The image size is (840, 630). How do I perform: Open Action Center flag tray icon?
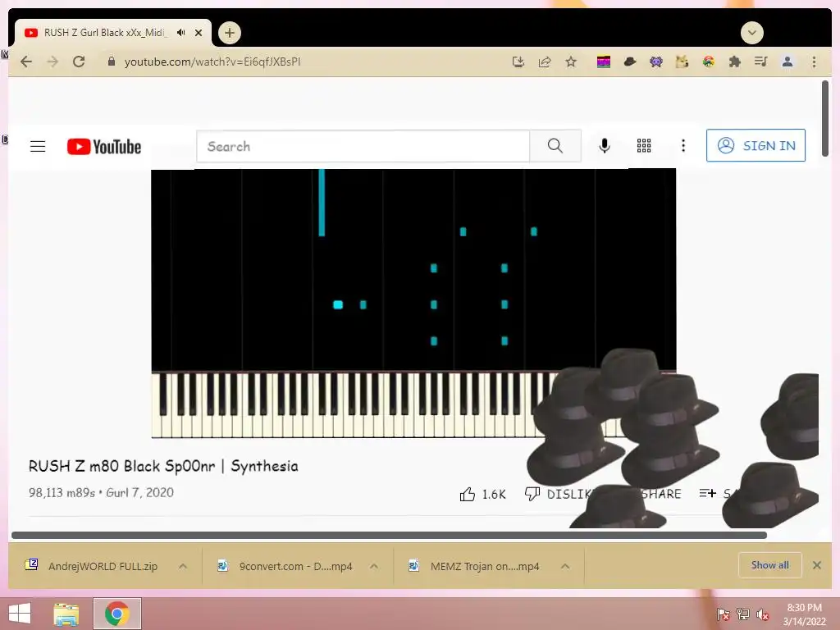pyautogui.click(x=723, y=614)
